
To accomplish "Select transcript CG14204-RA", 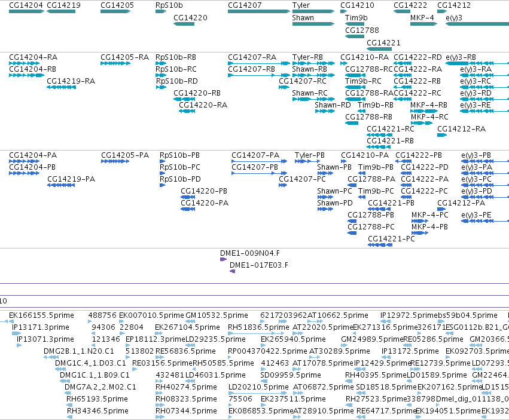I will coord(33,57).
